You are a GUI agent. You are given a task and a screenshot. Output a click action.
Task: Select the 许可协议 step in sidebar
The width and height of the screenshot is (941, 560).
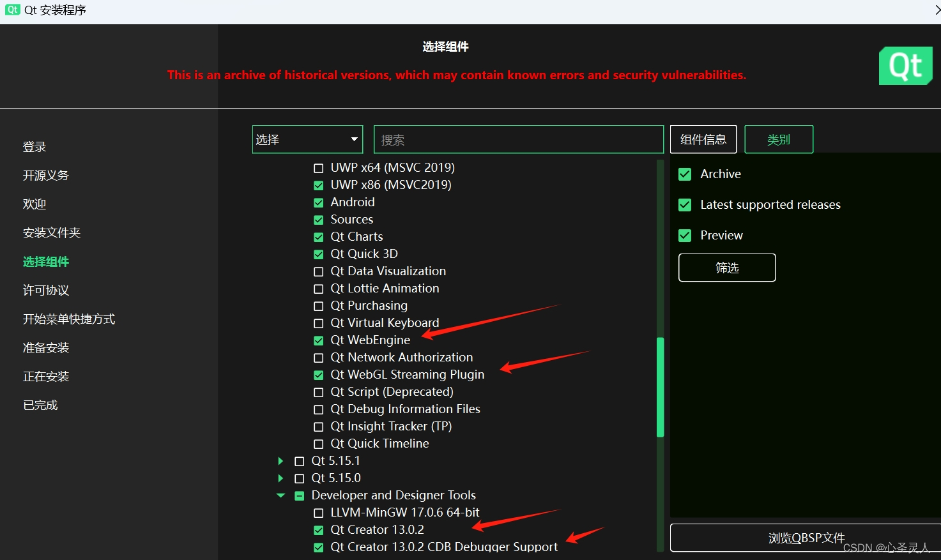[46, 291]
